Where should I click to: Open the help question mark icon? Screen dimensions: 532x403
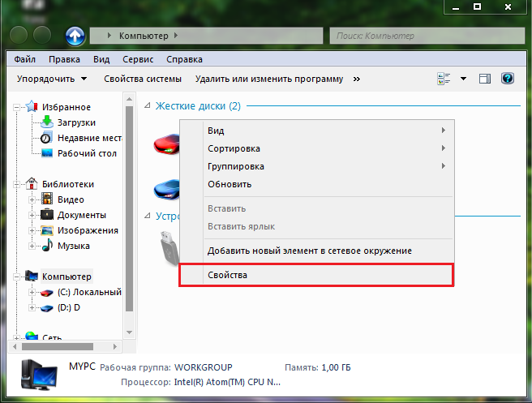[508, 79]
